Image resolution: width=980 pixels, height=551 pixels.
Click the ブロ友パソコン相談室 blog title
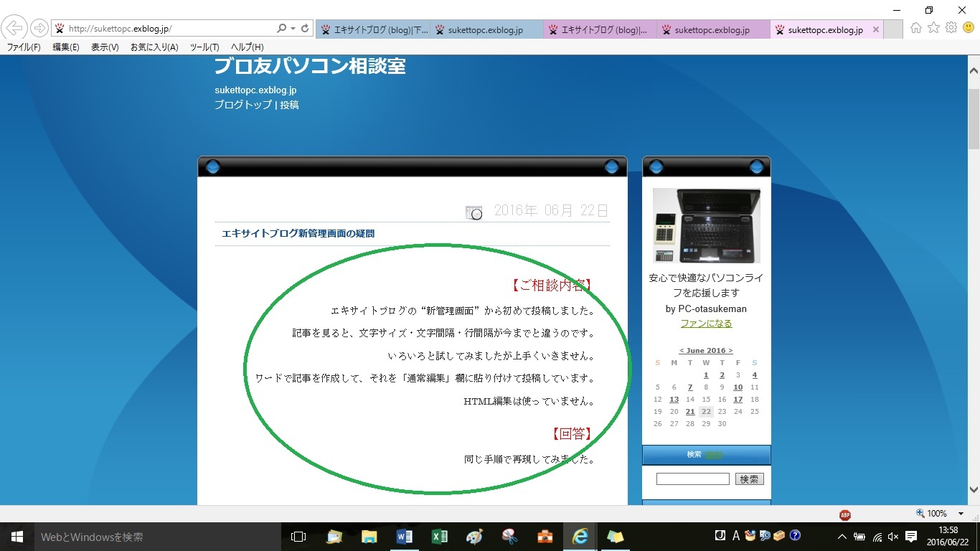[310, 66]
